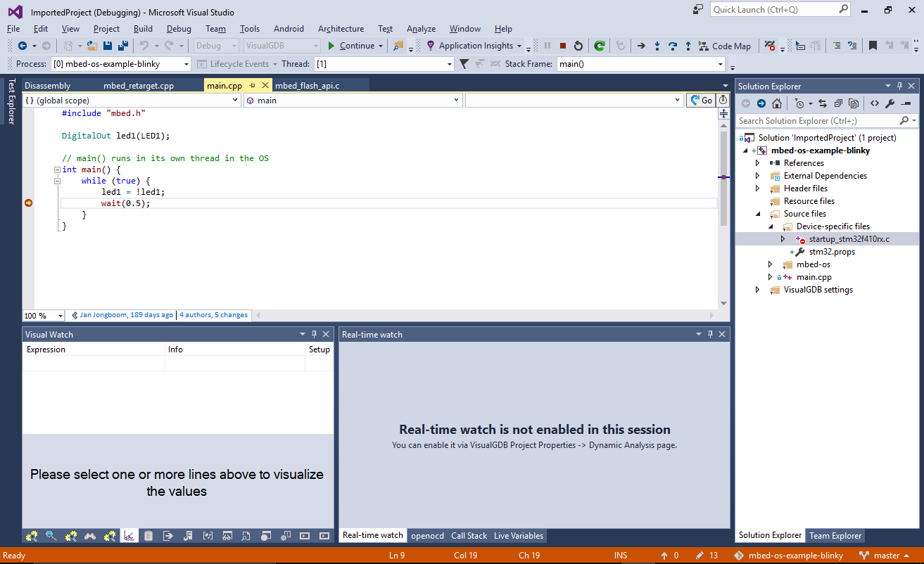Expand the References node in Solution Explorer

point(757,163)
